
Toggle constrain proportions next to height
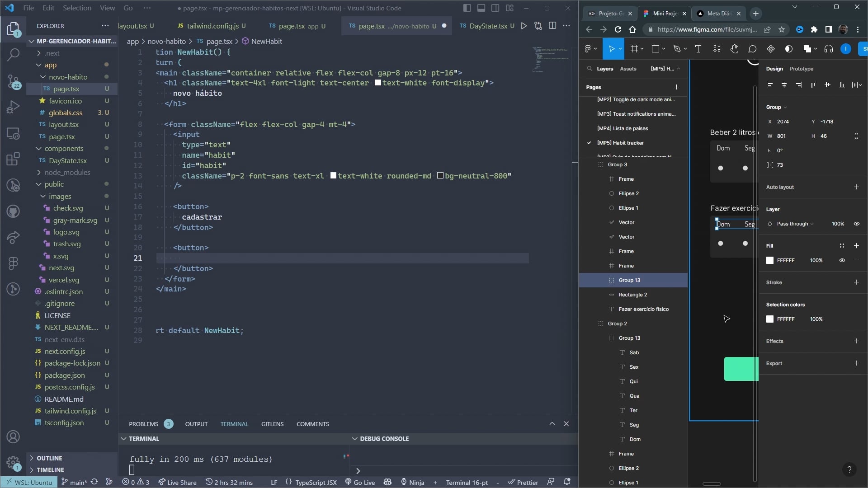[x=856, y=136]
